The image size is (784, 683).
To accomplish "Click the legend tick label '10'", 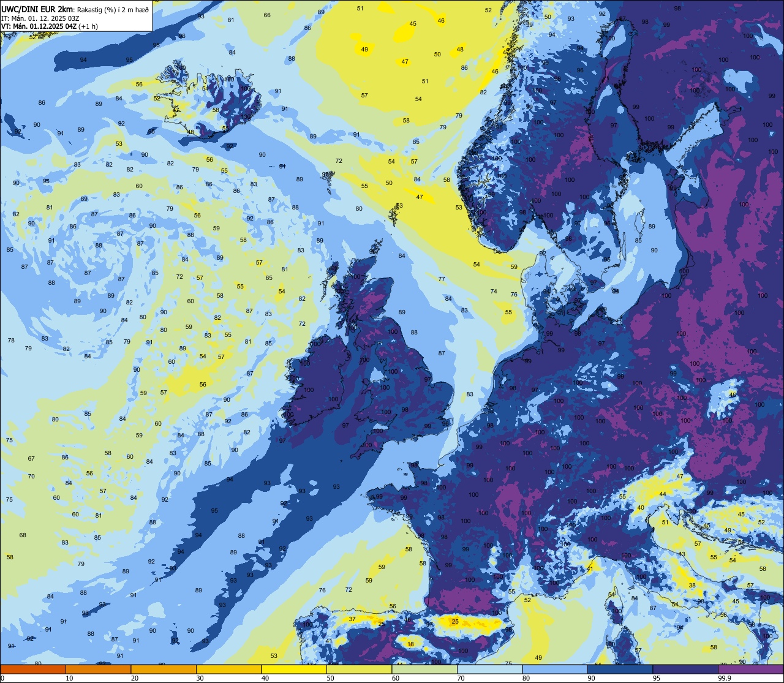I will (69, 678).
